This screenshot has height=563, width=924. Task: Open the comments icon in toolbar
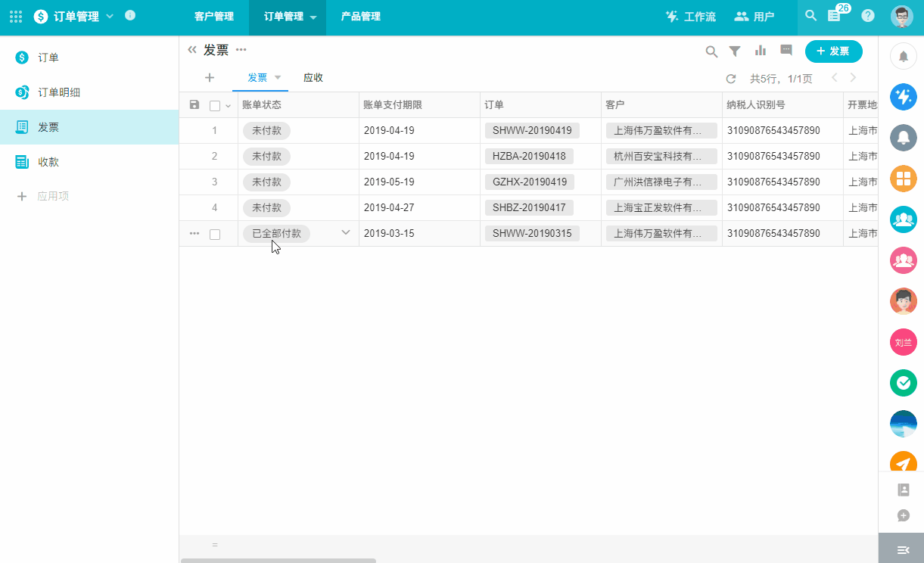click(x=786, y=50)
